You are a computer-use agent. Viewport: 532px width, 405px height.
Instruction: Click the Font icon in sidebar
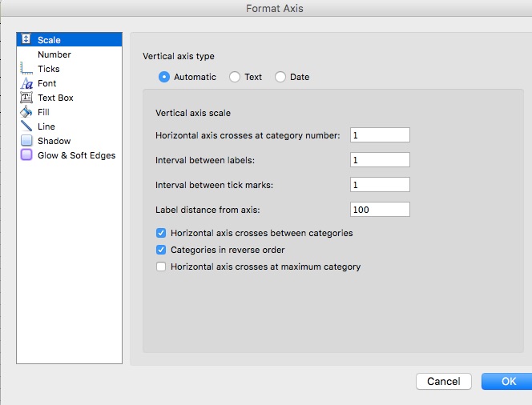tap(26, 83)
